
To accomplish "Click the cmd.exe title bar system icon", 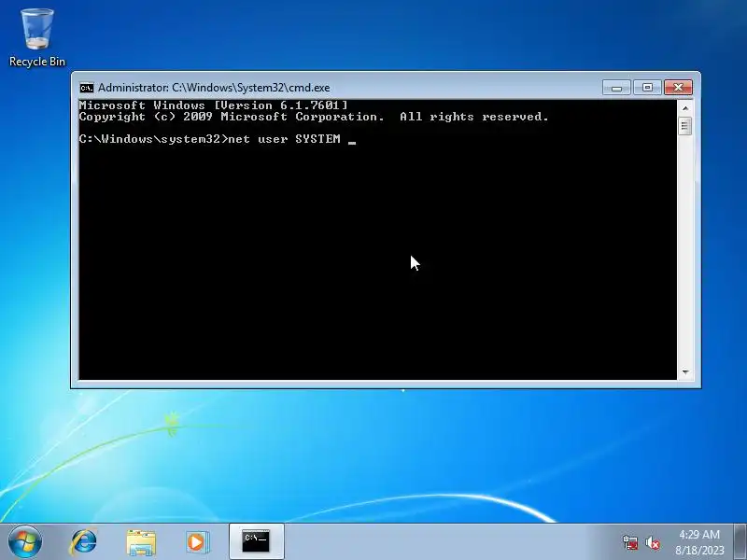I will [87, 88].
